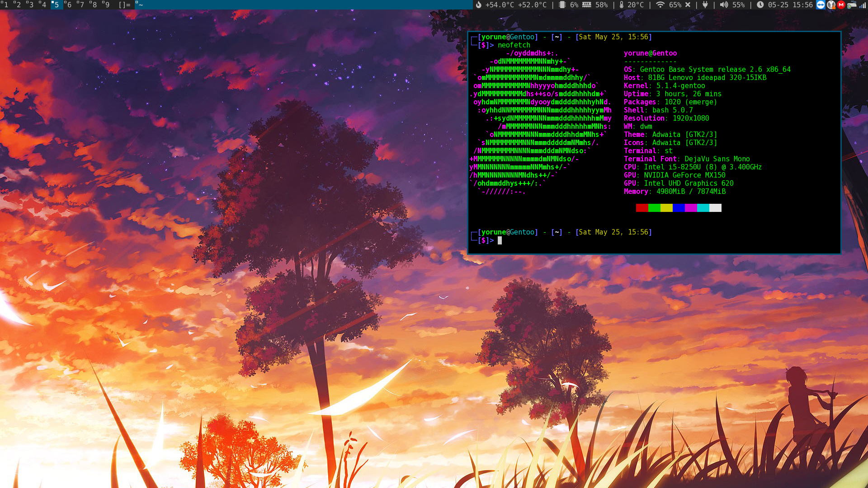
Task: Click the Theme: Adwaita line
Action: click(x=670, y=135)
